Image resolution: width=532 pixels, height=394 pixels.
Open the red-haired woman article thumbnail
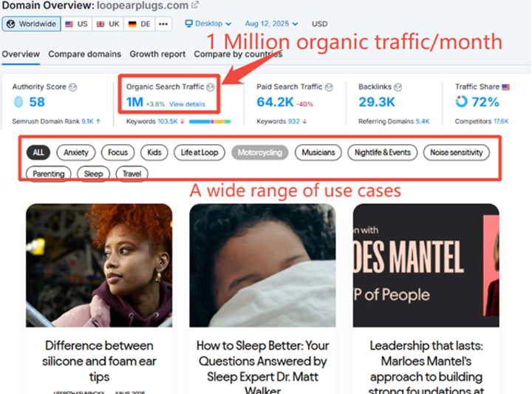[99, 265]
